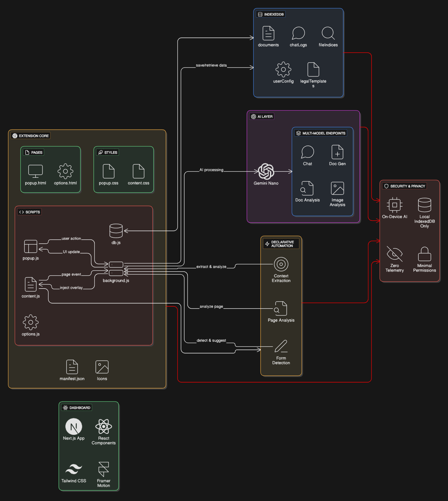The image size is (448, 501).
Task: Click the Form Detection pen icon
Action: (281, 347)
